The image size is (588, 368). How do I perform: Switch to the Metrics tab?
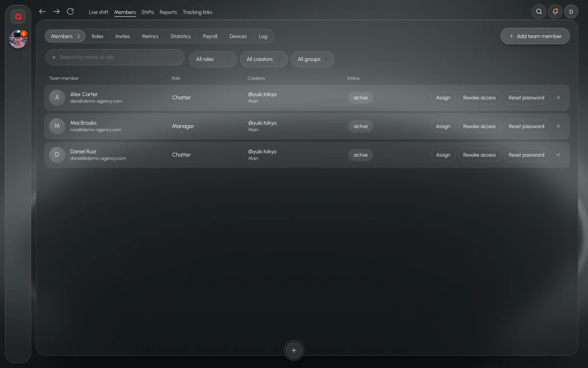[x=150, y=36]
